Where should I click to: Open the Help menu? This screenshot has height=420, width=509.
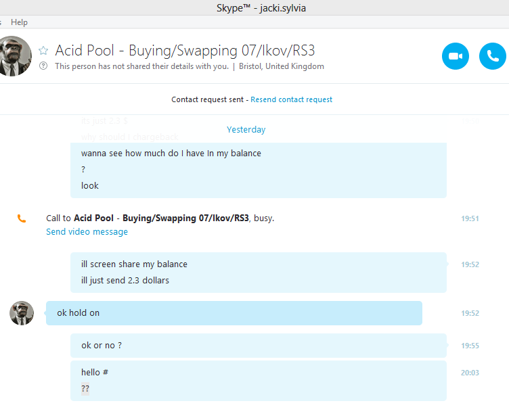pyautogui.click(x=19, y=22)
